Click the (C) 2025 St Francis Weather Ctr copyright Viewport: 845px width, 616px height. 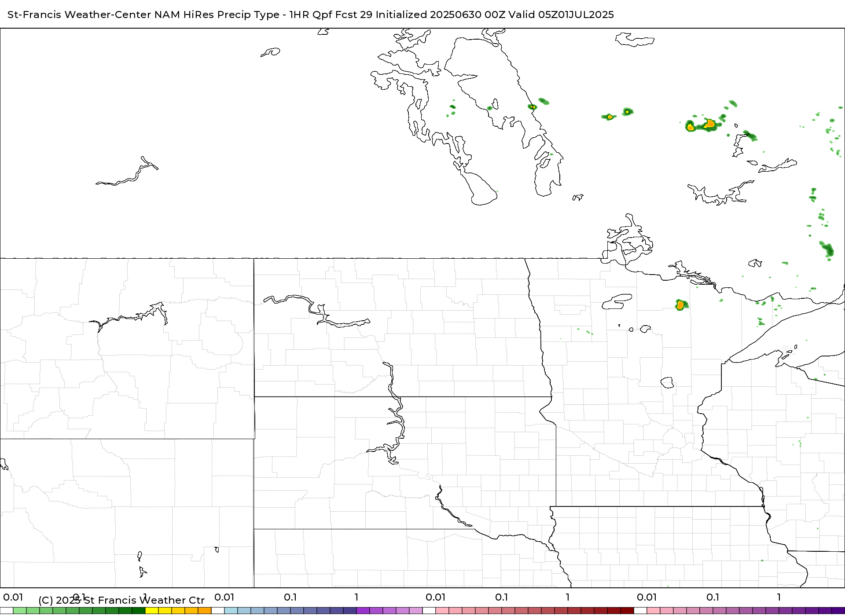tap(121, 600)
